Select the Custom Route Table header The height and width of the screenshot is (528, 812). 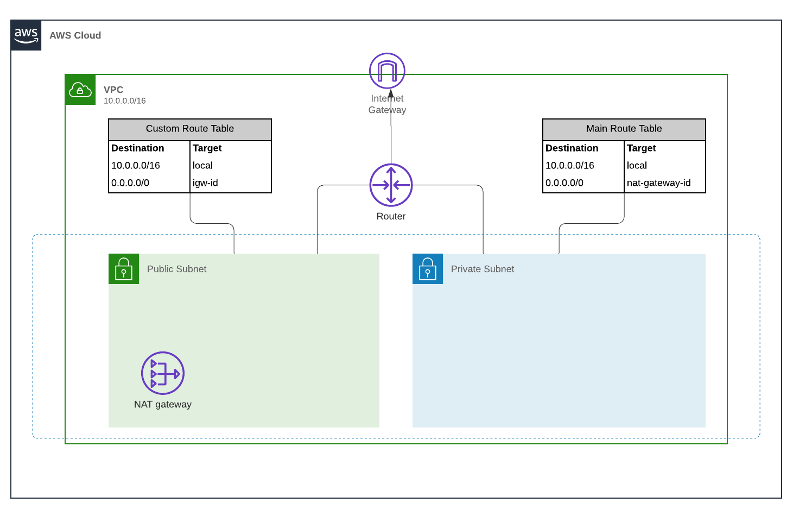point(190,130)
